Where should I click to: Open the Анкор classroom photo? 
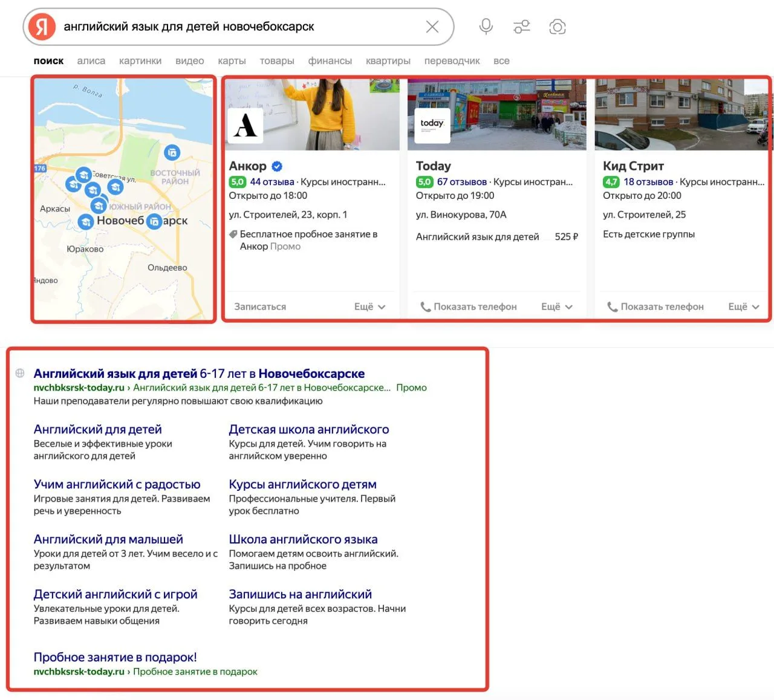[312, 114]
